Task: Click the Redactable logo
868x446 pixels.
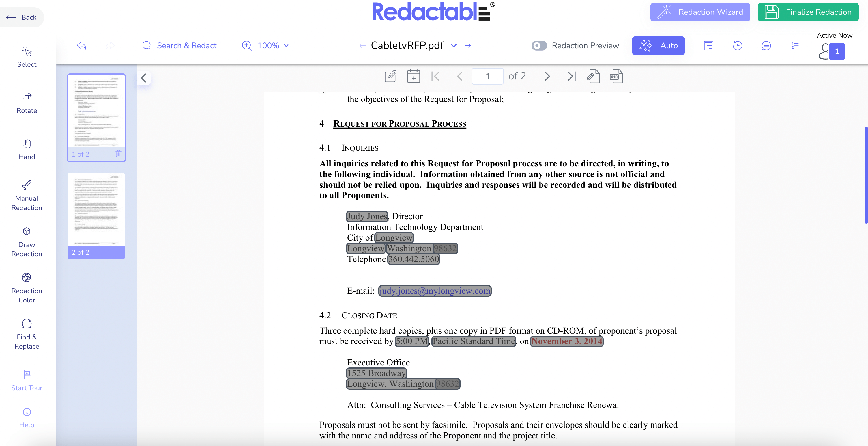Action: click(x=433, y=12)
